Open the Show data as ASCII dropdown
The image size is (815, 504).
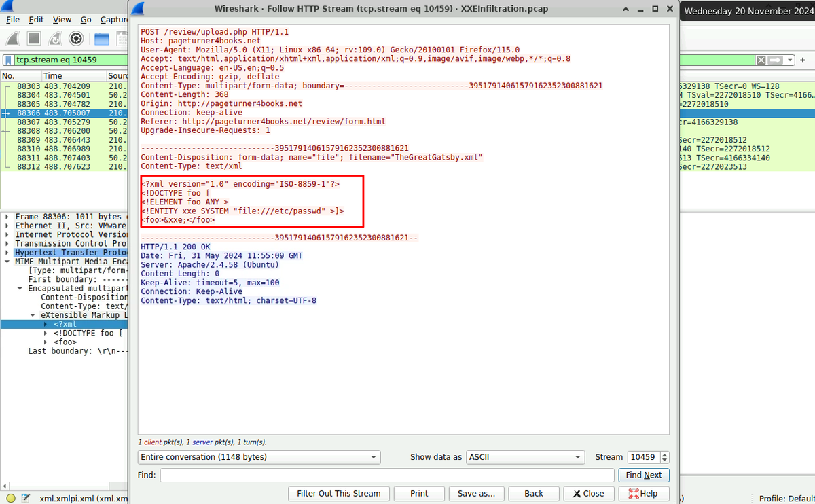click(x=525, y=457)
